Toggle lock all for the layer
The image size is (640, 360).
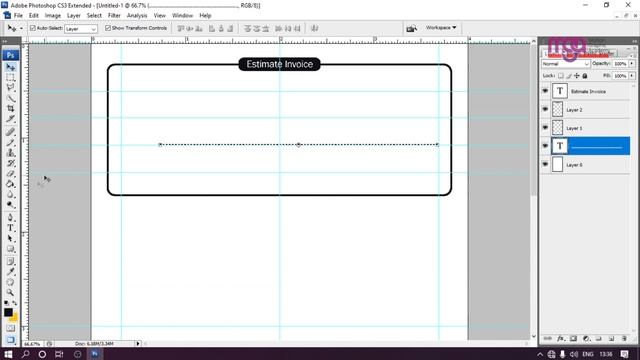coord(585,76)
